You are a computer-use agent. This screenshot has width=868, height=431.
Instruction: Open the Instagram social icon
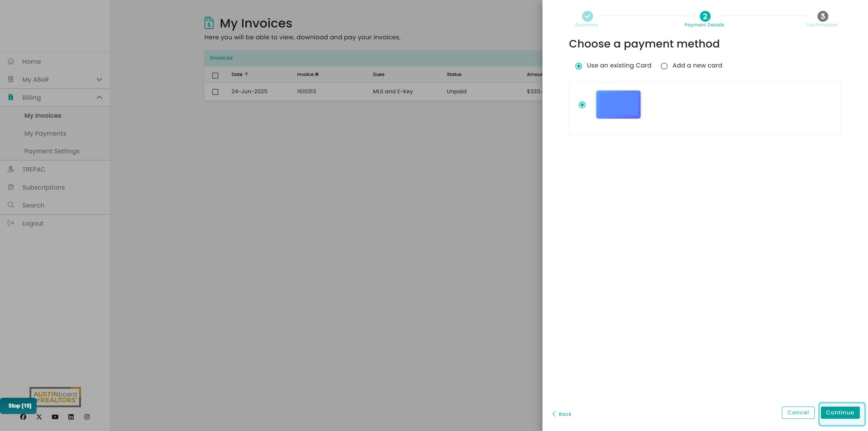point(87,417)
